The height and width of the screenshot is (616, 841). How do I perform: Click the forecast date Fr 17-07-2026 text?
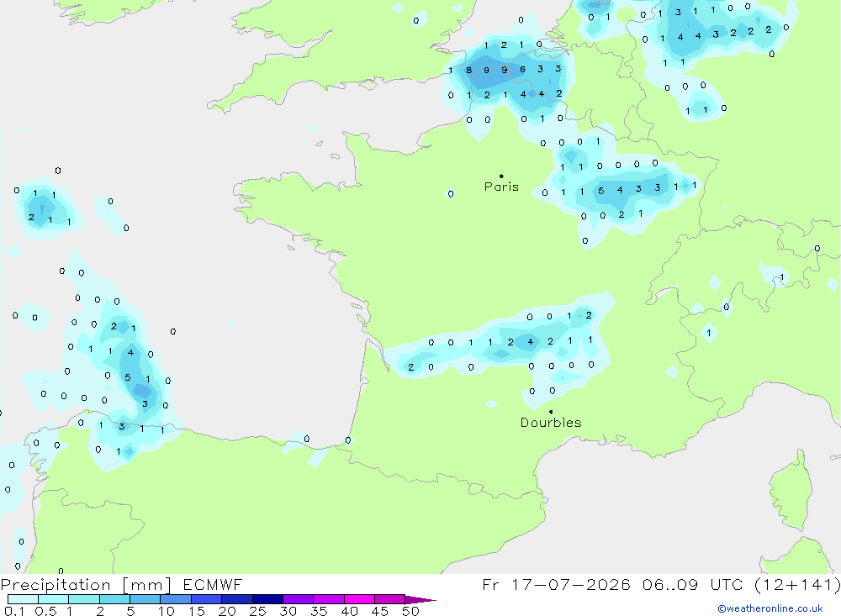[556, 585]
